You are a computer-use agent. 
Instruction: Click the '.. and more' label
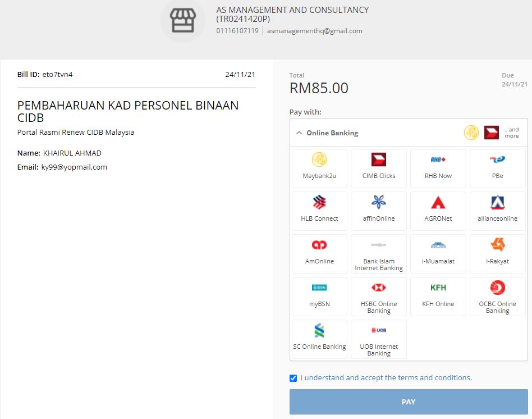[x=512, y=133]
